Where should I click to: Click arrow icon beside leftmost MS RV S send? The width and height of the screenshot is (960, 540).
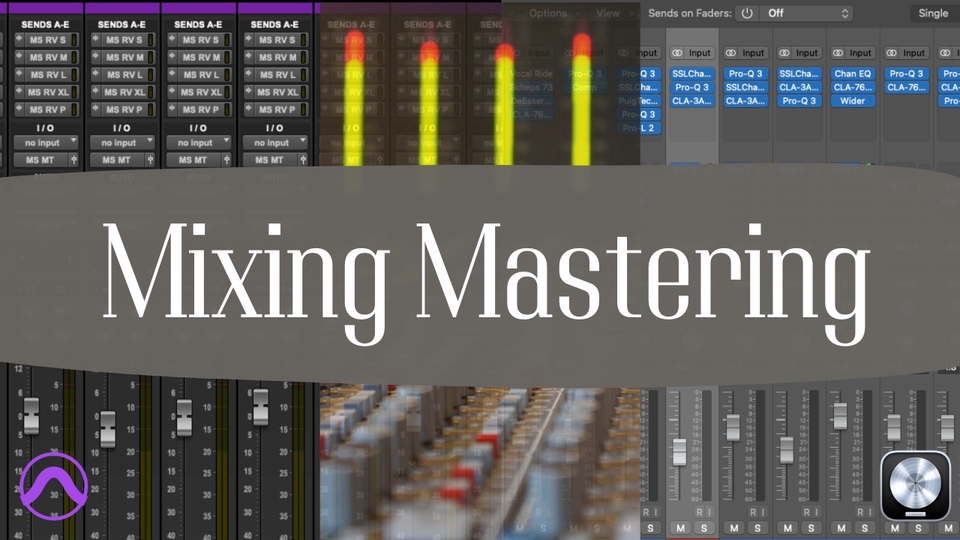point(19,40)
